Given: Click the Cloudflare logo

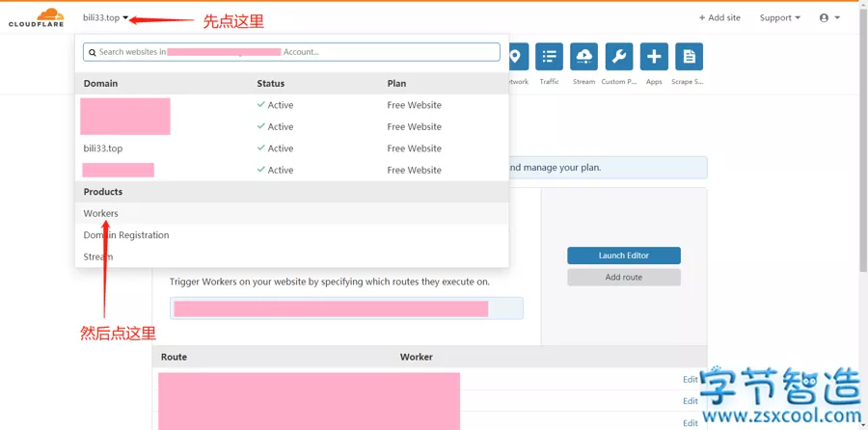Looking at the screenshot, I should (x=36, y=17).
